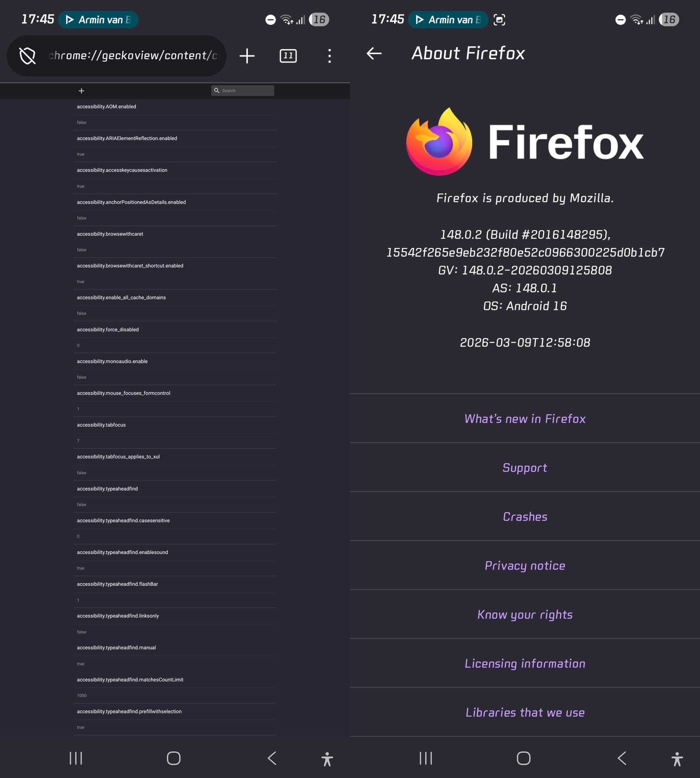
Task: Select accessibility.browsewithcaret preference row
Action: tap(110, 234)
